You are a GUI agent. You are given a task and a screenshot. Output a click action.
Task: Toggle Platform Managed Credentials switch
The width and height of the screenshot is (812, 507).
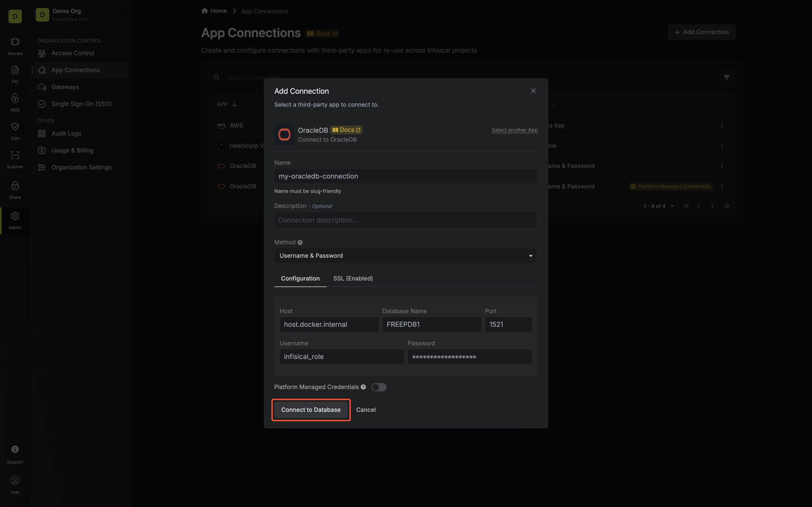click(379, 387)
